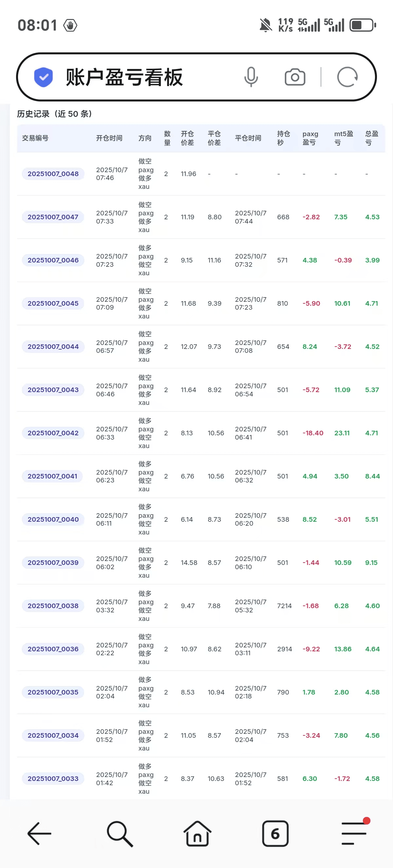Go to browser home page
This screenshot has width=393, height=868.
[x=197, y=834]
